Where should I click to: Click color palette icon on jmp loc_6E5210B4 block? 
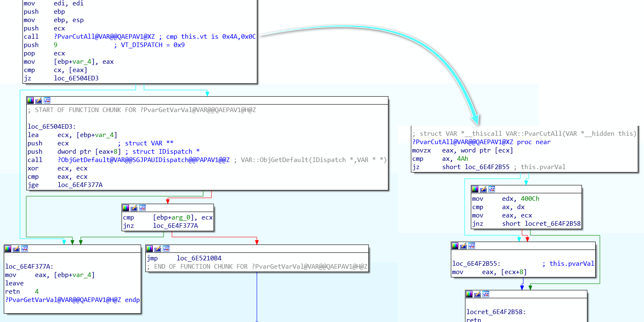[149, 249]
